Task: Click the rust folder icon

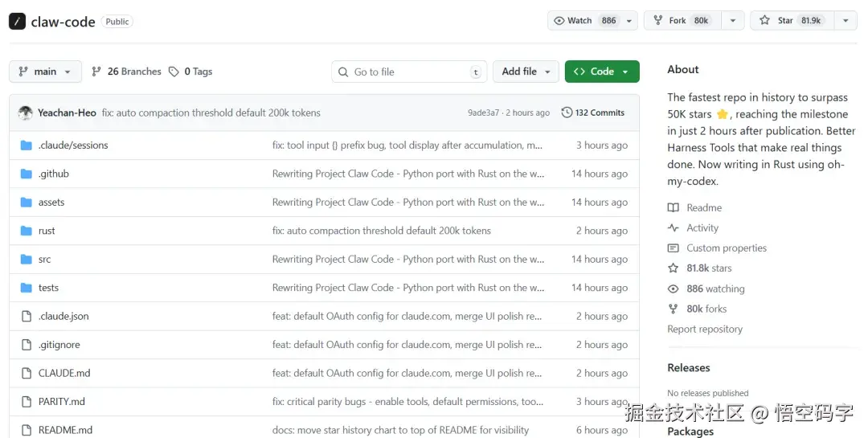Action: coord(26,231)
